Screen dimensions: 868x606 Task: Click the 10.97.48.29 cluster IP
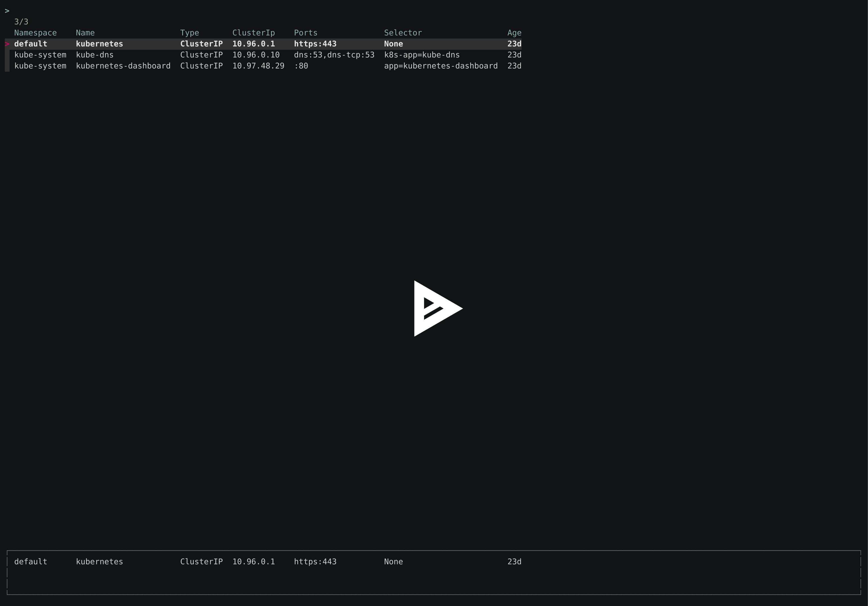click(x=259, y=66)
